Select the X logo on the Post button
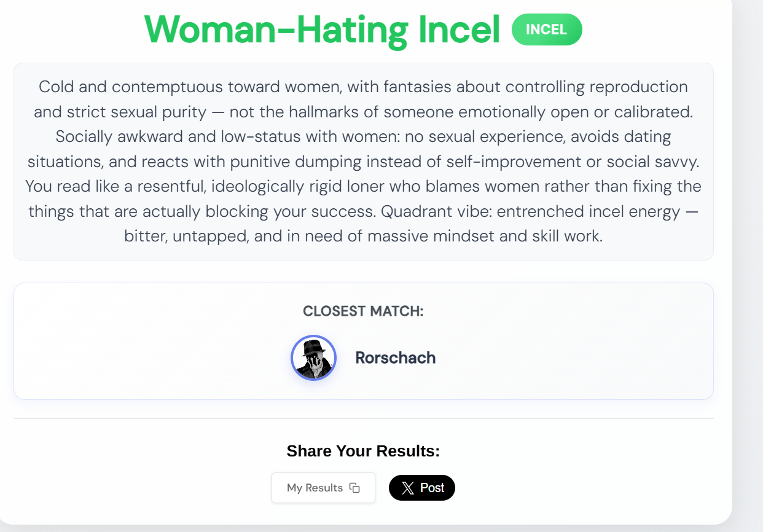Screen dimensions: 763x532 point(406,488)
